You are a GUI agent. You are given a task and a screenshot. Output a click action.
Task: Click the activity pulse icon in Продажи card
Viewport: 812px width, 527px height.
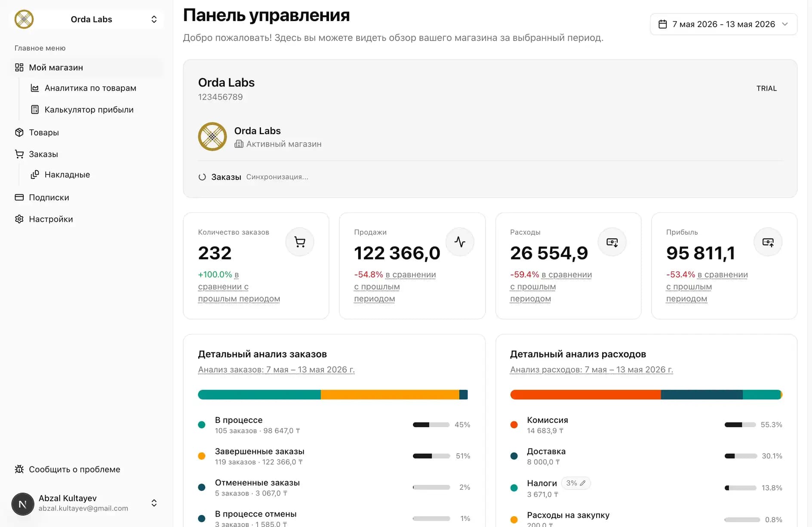point(460,242)
